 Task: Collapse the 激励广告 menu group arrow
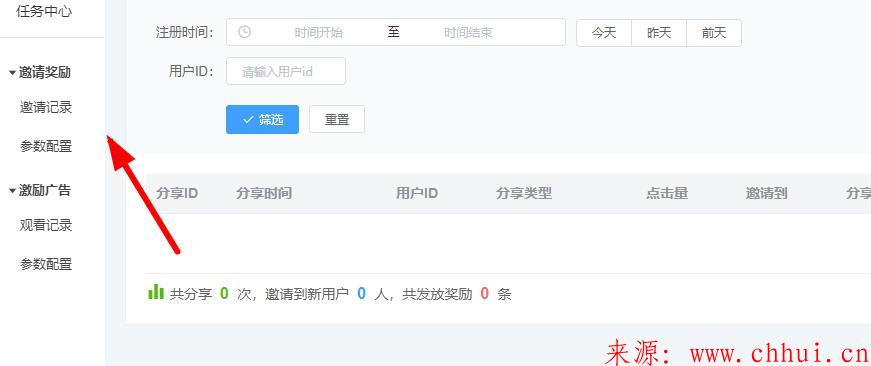click(12, 191)
